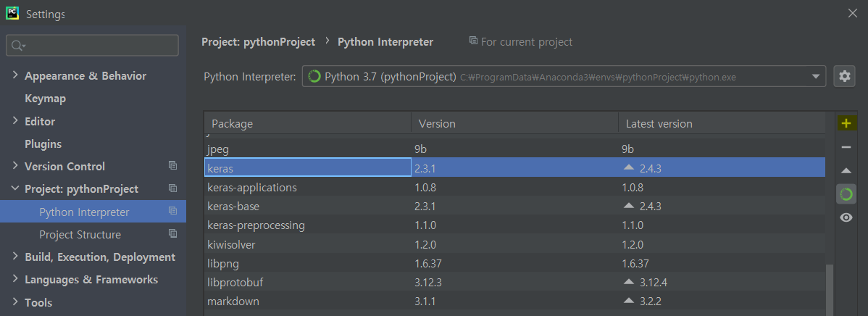
Task: Click libpng version 1.6.37 cell
Action: (428, 263)
